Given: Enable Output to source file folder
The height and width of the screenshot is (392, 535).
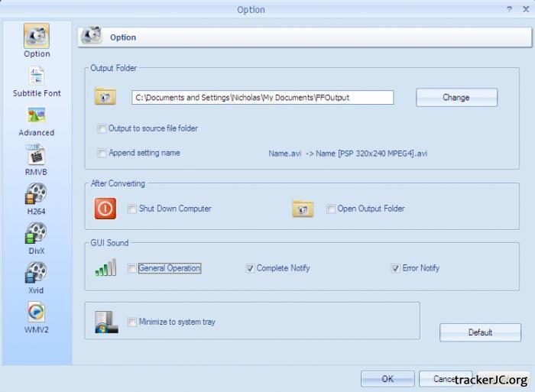Looking at the screenshot, I should 102,128.
